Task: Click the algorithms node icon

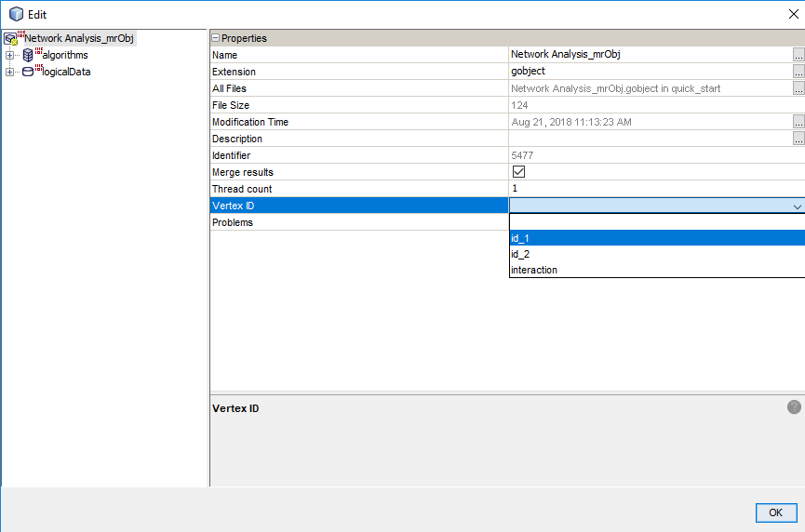Action: coord(28,55)
